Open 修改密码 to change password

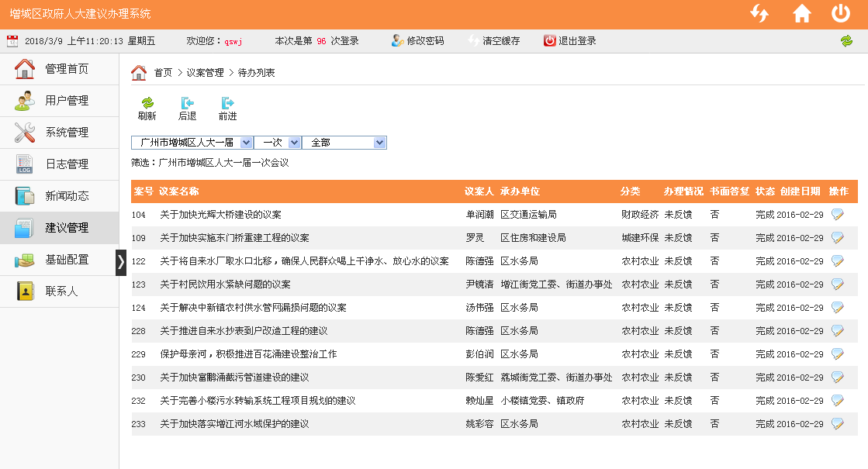[417, 41]
